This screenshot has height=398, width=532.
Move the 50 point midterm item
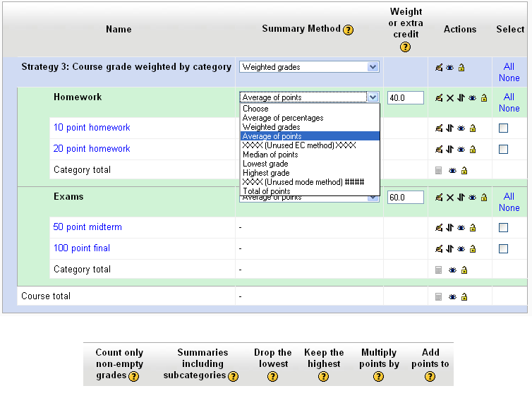tap(449, 228)
